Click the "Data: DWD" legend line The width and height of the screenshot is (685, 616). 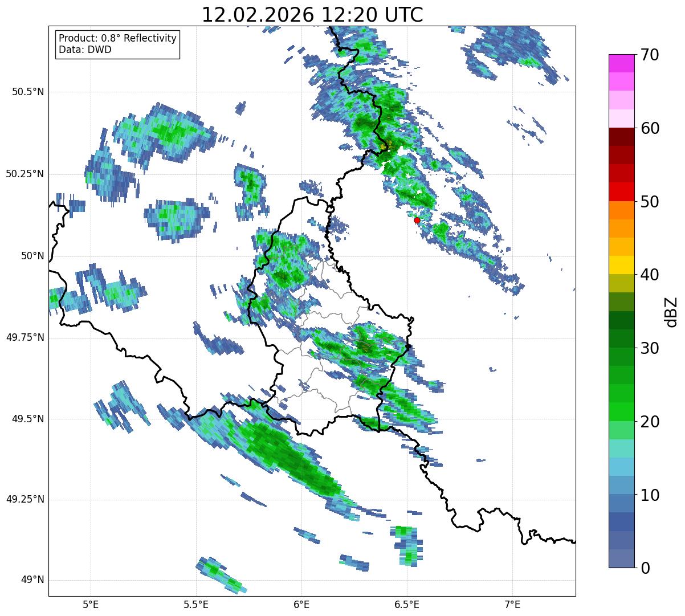coord(85,50)
